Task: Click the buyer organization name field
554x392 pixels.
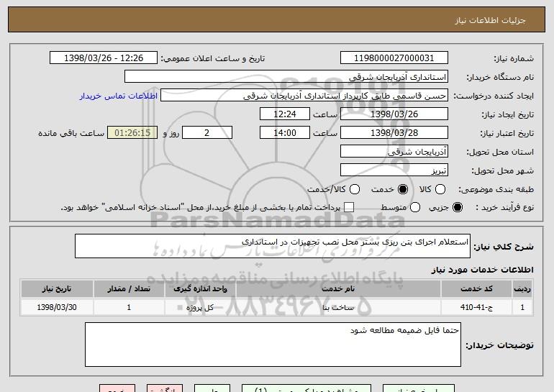Action: point(286,77)
